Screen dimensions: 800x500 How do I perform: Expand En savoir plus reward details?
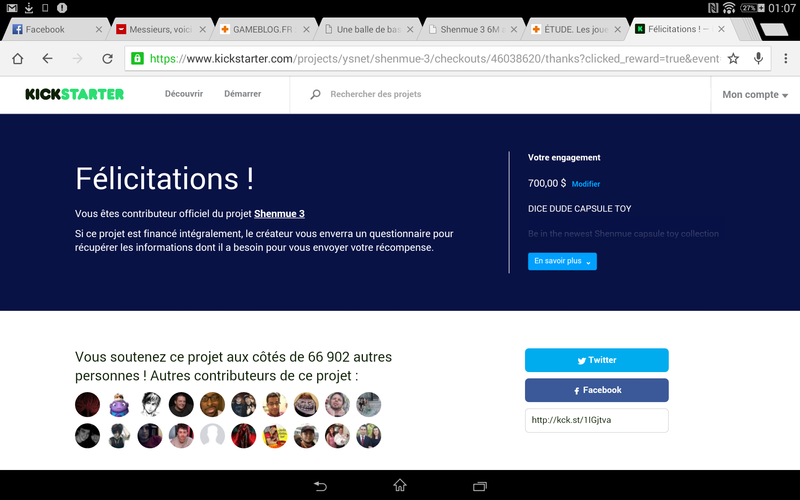562,261
